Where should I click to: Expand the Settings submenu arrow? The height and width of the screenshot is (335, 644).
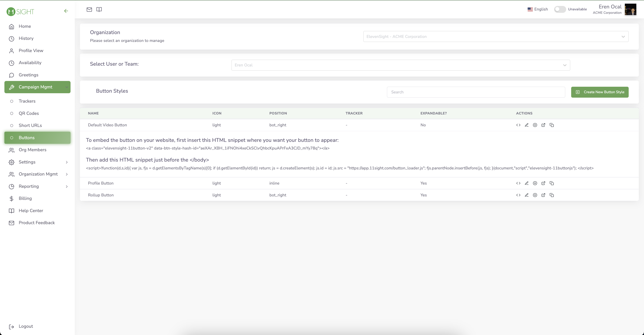[67, 162]
